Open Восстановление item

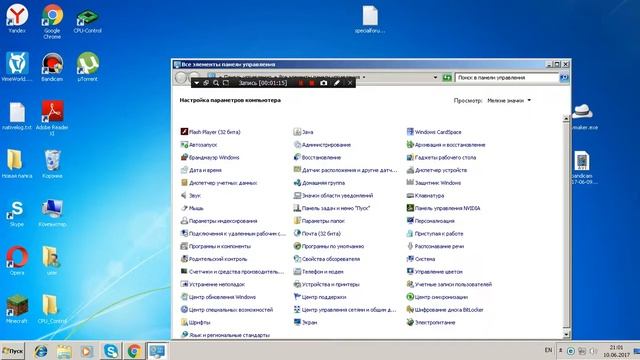point(317,157)
